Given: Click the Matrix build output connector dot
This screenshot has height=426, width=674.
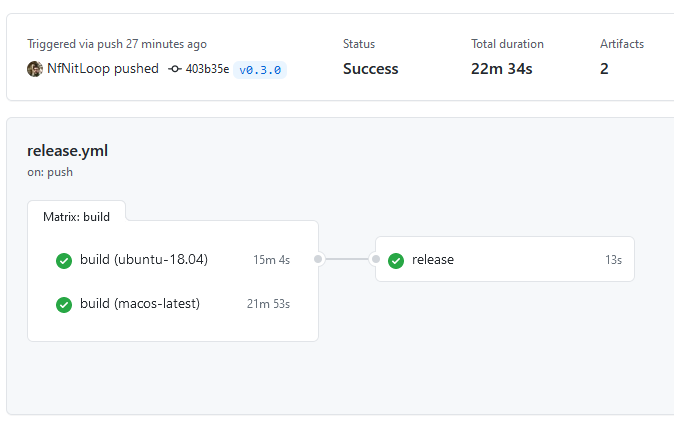Looking at the screenshot, I should [318, 259].
